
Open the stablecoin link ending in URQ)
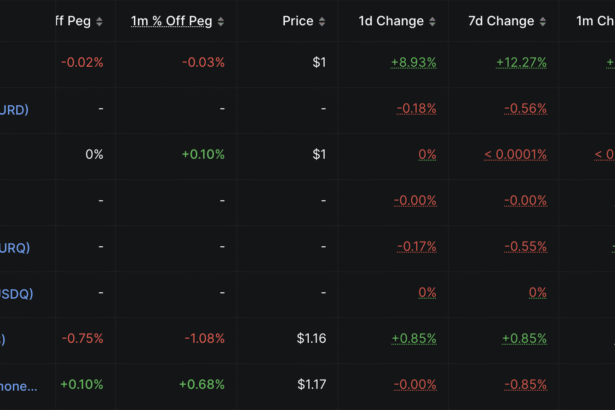tap(14, 247)
